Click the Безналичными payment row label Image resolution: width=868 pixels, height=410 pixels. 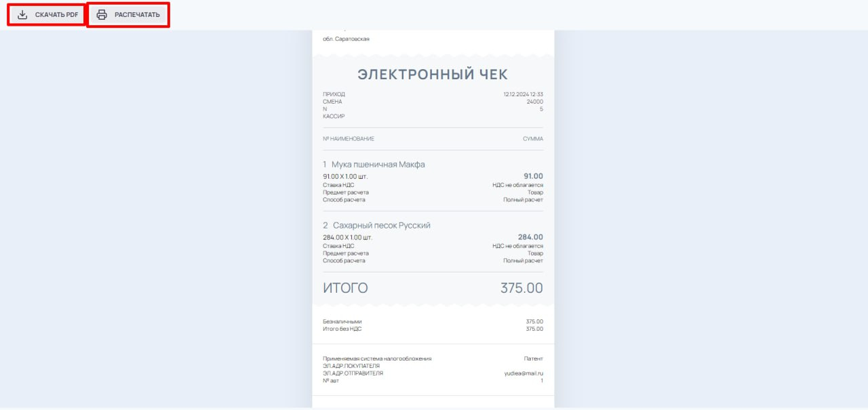click(342, 322)
